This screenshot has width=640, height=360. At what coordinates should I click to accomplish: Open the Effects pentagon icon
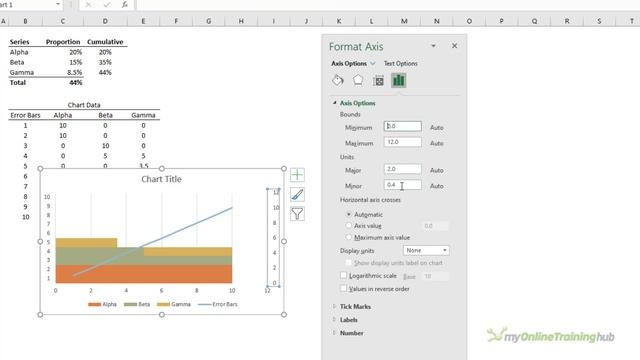[358, 80]
